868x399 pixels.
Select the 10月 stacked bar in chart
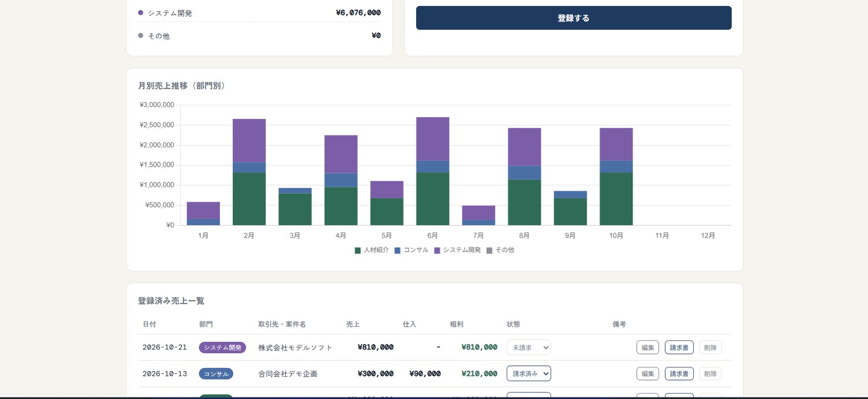click(x=616, y=176)
